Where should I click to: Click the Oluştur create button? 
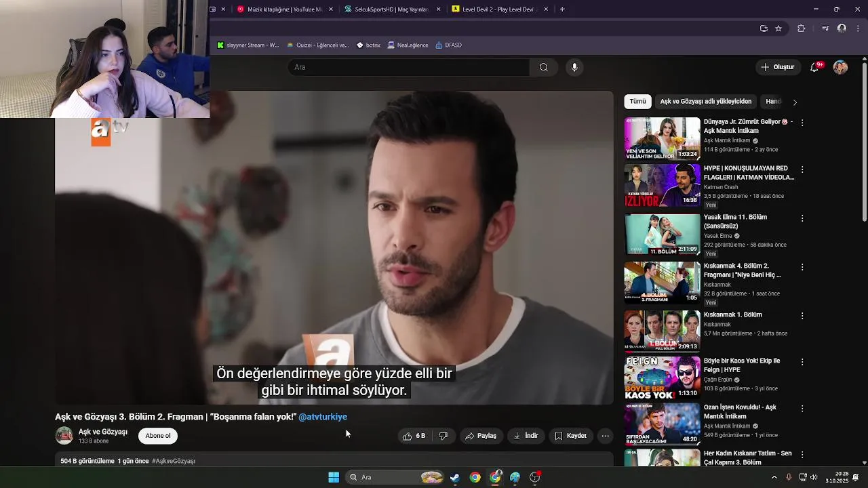pos(777,67)
